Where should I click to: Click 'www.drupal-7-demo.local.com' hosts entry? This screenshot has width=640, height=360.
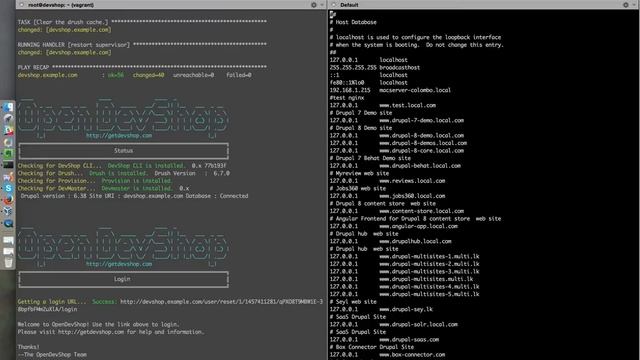[421, 120]
